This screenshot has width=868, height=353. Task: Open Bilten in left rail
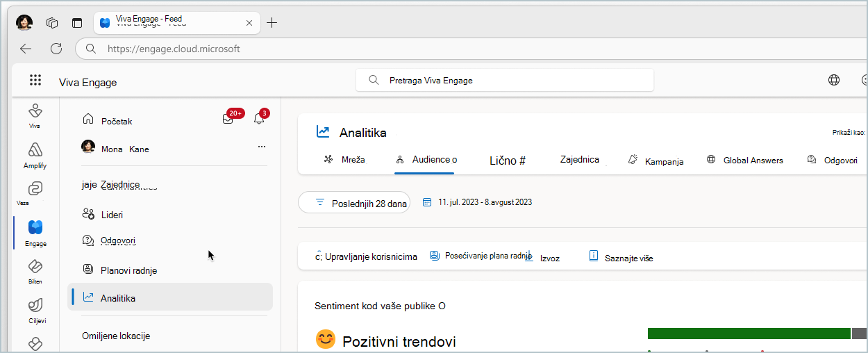pos(35,271)
